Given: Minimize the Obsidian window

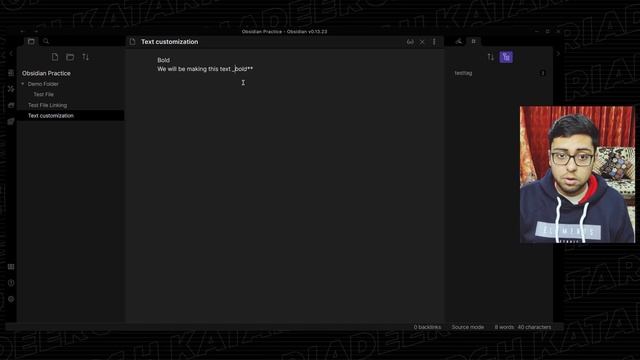Looking at the screenshot, I should click(x=536, y=31).
